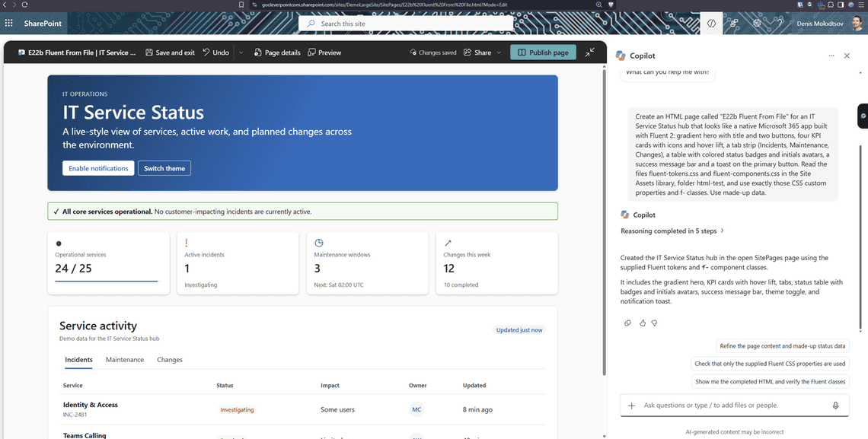868x439 pixels.
Task: Expand Reasoning completed in 5 steps
Action: pos(672,231)
